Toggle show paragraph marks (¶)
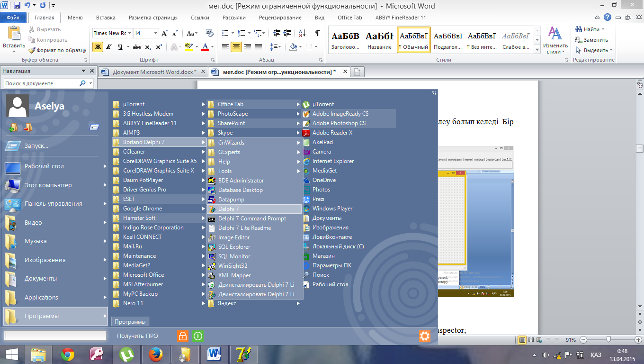Viewport: 644px width, 364px height. click(317, 33)
